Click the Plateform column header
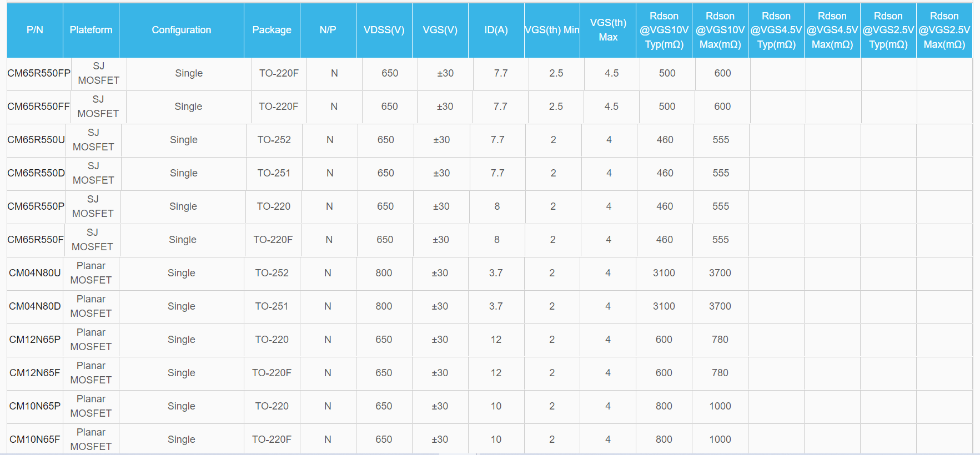The image size is (980, 455). (91, 30)
